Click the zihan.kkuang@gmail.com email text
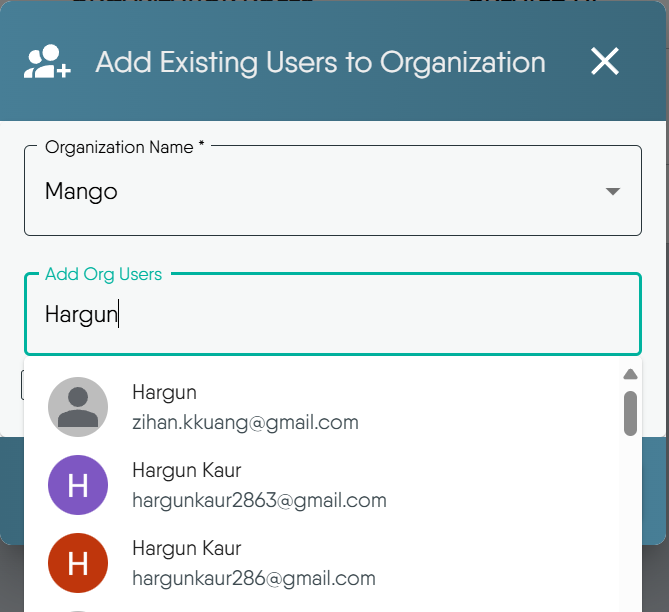This screenshot has width=669, height=612. click(x=245, y=422)
